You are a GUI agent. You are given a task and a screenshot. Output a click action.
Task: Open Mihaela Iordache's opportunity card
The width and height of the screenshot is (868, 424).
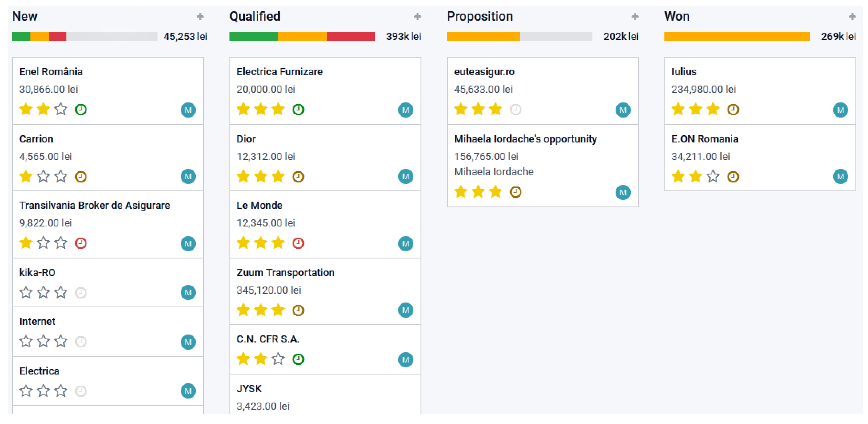tap(525, 139)
